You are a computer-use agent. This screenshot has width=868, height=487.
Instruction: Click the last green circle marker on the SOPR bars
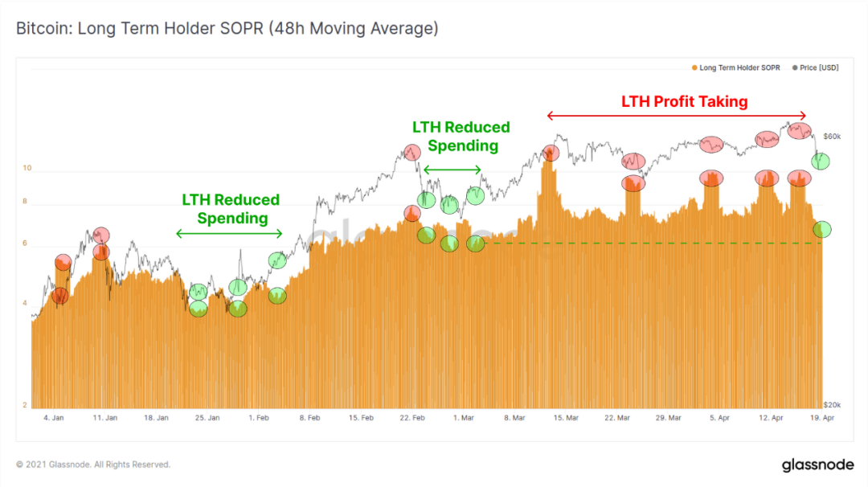click(x=822, y=229)
